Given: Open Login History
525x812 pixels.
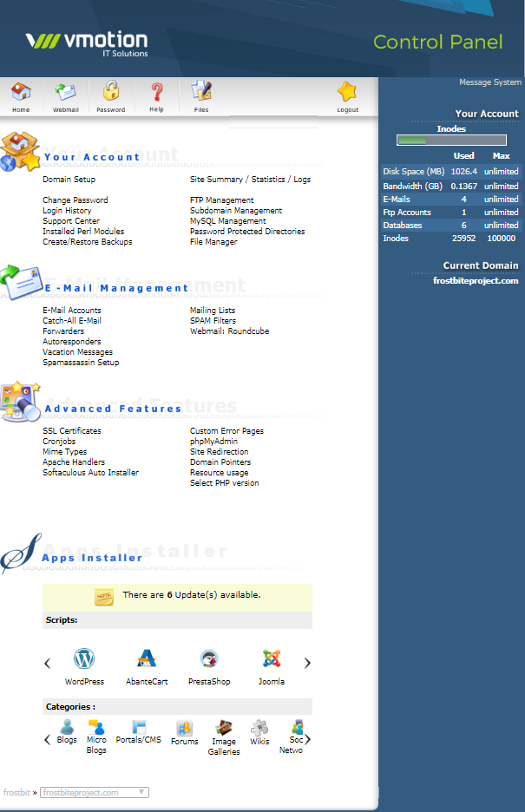Looking at the screenshot, I should pos(67,210).
